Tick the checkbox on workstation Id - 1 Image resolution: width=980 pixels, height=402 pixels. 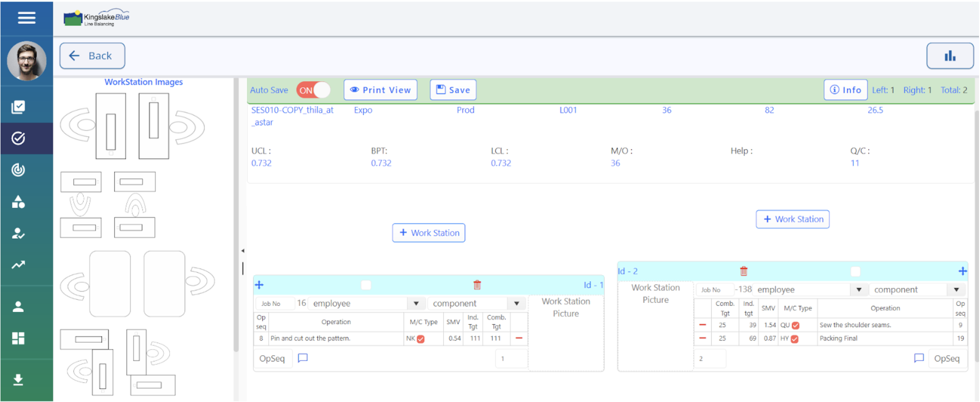pos(366,285)
